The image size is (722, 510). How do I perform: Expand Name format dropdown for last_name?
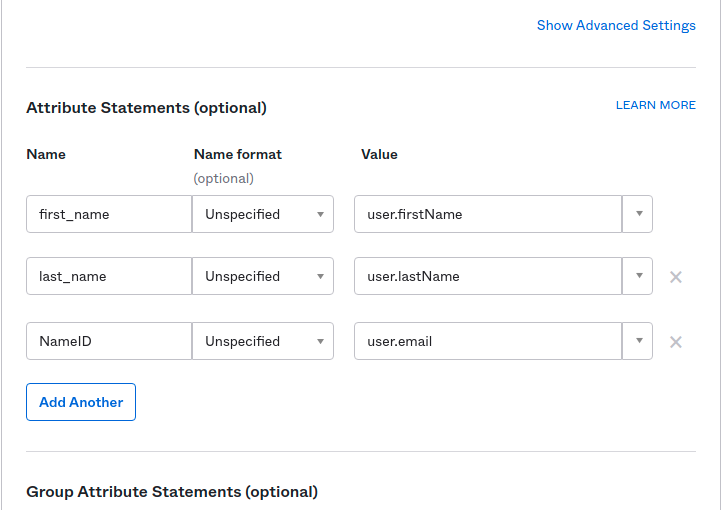tap(263, 276)
